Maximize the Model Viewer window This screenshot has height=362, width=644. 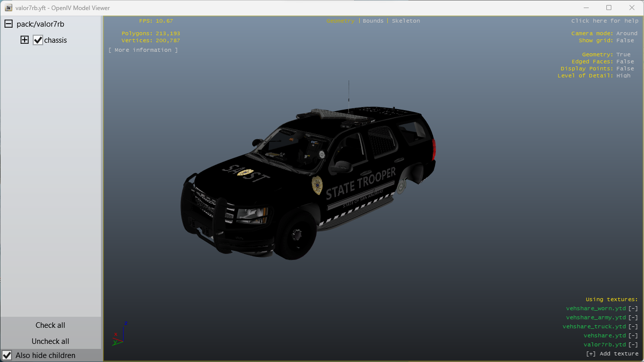(x=609, y=8)
